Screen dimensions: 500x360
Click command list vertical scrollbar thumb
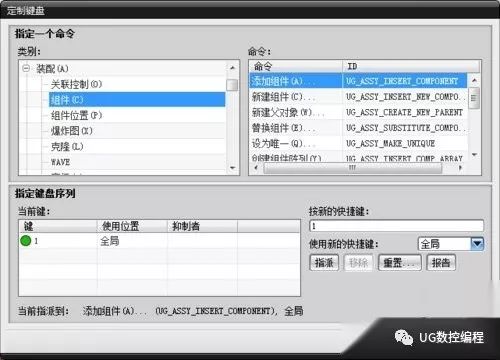(x=474, y=98)
